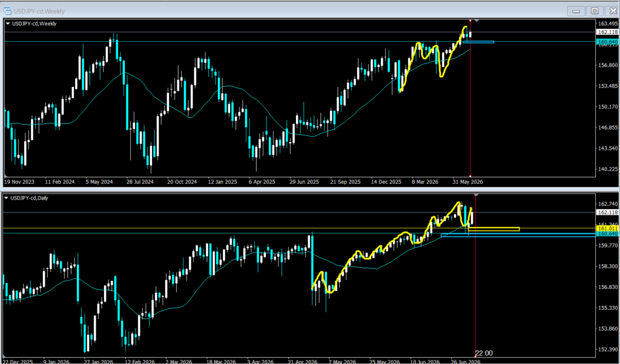Click 156.830 on the Daily price scale
The height and width of the screenshot is (364, 620).
click(x=608, y=287)
